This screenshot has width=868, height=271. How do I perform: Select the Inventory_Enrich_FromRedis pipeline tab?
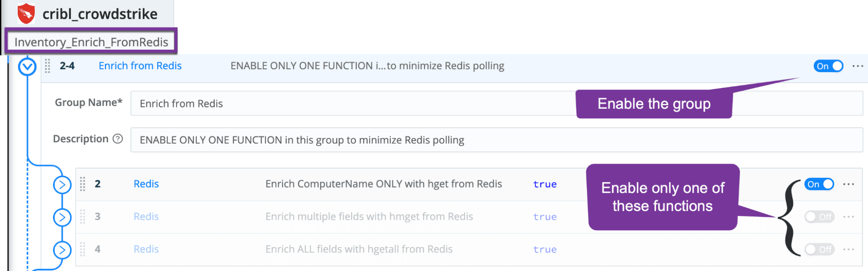pyautogui.click(x=91, y=42)
